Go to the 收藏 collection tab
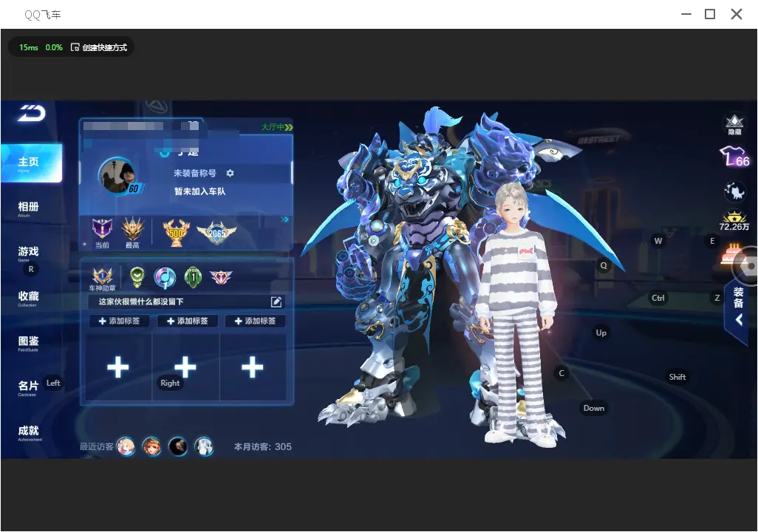Image resolution: width=758 pixels, height=532 pixels. pyautogui.click(x=28, y=298)
